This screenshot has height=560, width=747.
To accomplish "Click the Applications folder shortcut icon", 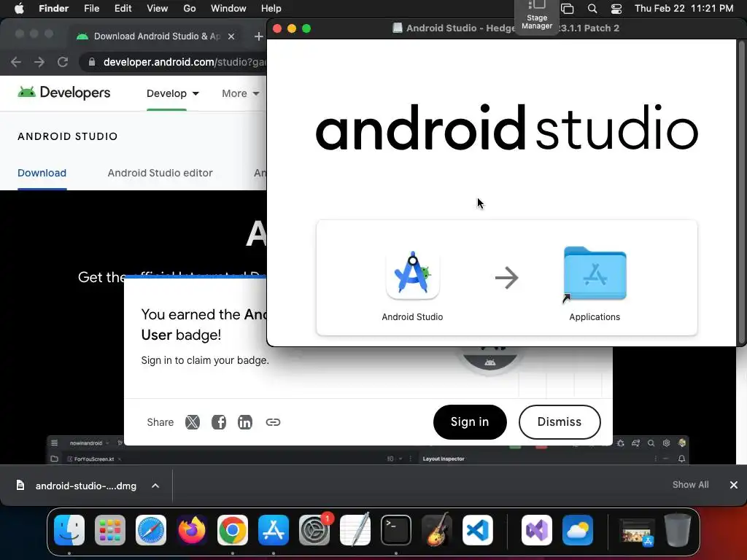I will click(595, 275).
